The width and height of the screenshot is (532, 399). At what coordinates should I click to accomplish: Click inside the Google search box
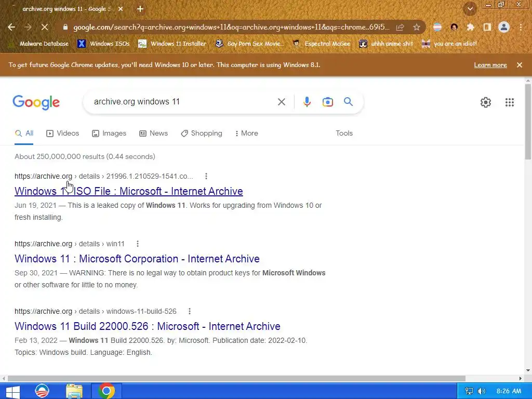(183, 102)
